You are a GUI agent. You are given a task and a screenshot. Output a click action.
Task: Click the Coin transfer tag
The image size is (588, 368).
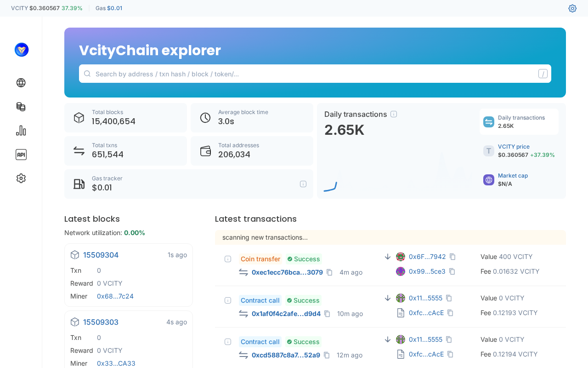(260, 259)
